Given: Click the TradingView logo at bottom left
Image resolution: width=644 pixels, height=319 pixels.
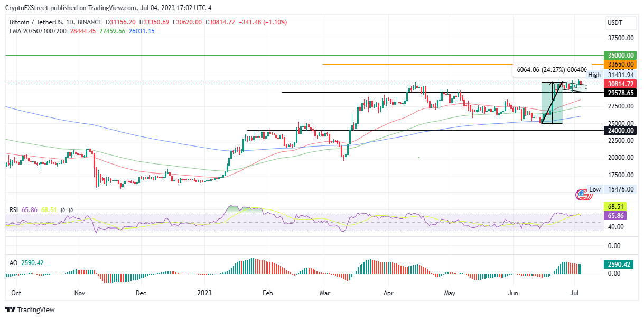Looking at the screenshot, I should point(30,309).
